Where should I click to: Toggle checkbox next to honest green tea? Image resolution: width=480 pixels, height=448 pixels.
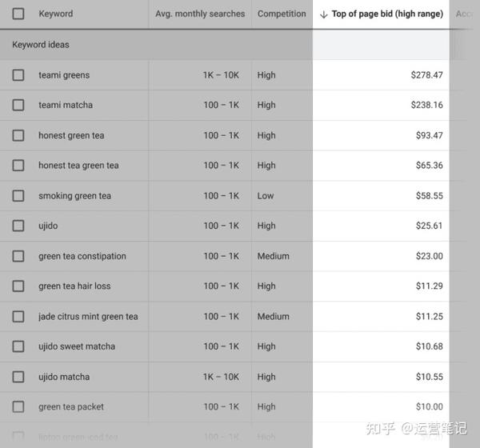coord(18,135)
